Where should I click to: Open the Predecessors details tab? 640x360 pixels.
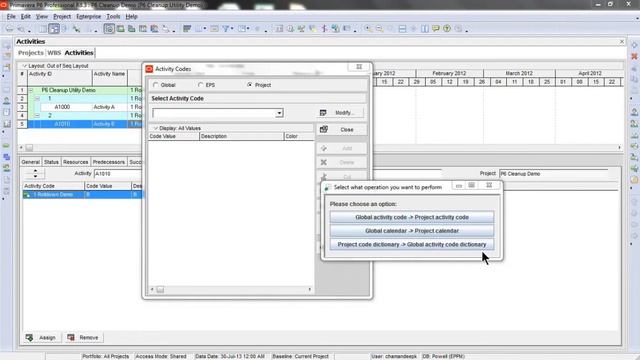(109, 162)
